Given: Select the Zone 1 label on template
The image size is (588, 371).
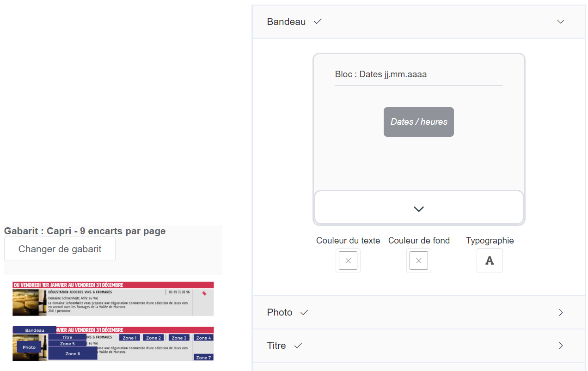Looking at the screenshot, I should click(x=129, y=338).
